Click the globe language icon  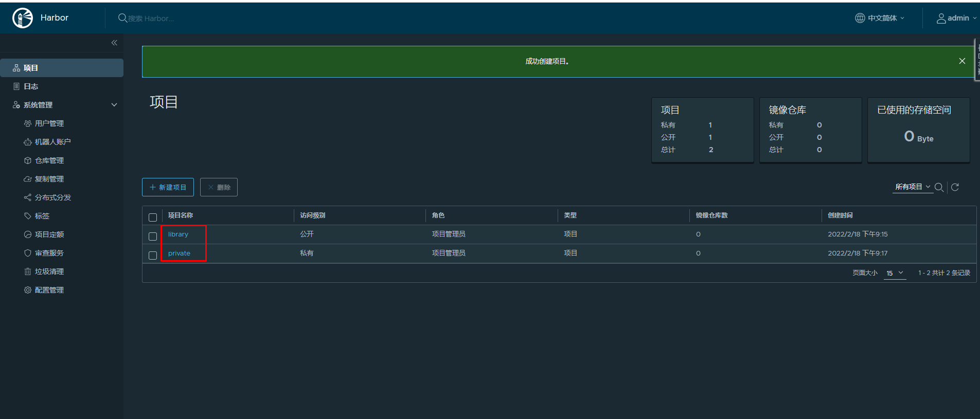[x=860, y=18]
